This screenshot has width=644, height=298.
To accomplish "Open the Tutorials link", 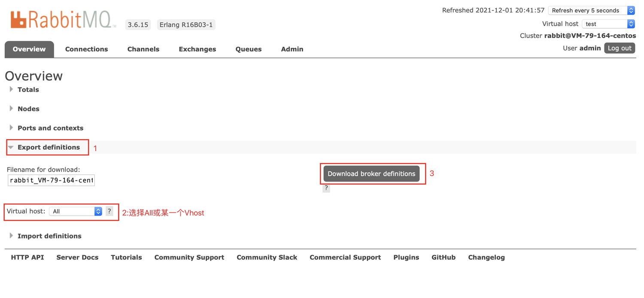I will (x=126, y=258).
